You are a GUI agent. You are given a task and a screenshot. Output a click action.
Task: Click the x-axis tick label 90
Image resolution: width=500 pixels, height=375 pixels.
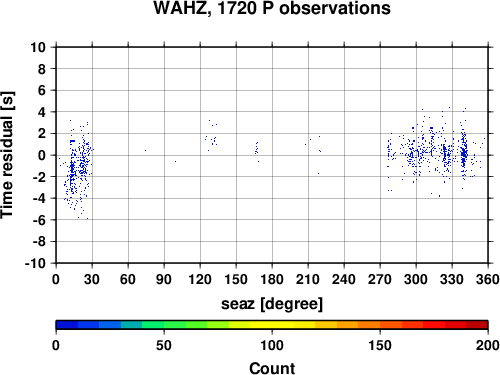(164, 279)
